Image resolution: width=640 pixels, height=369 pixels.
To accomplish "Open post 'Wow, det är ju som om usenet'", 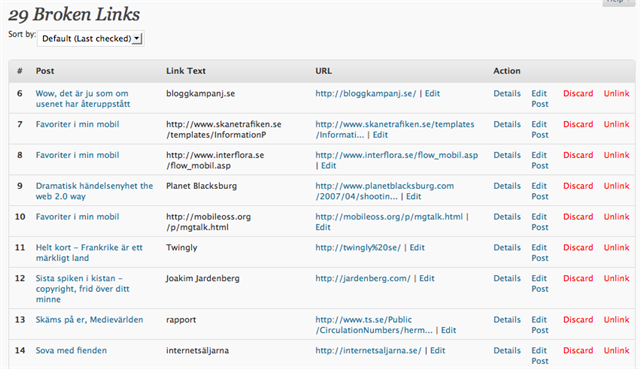I will tap(82, 98).
